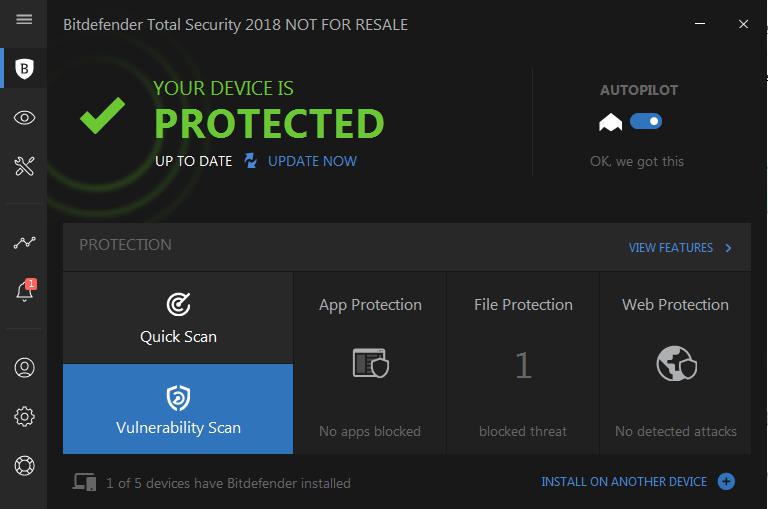Open the Bitdefender shield dashboard icon

point(25,69)
